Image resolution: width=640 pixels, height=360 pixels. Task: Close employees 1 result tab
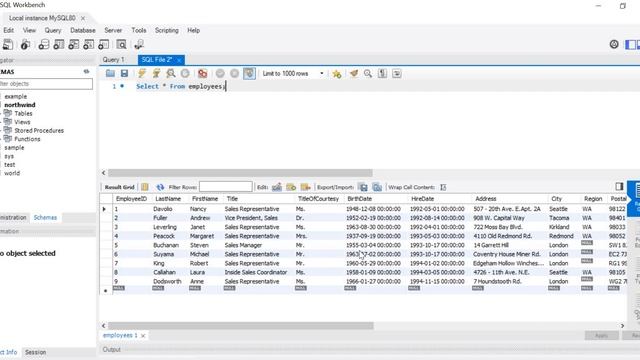click(x=143, y=336)
